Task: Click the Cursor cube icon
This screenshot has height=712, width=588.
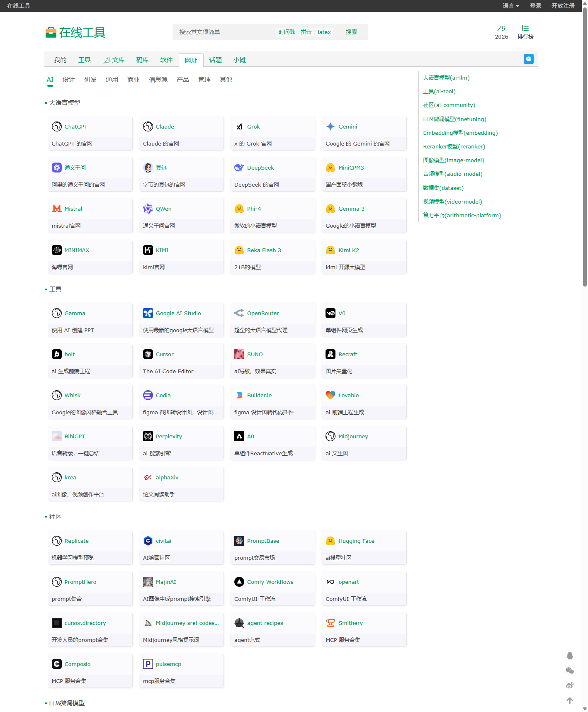Action: 148,354
